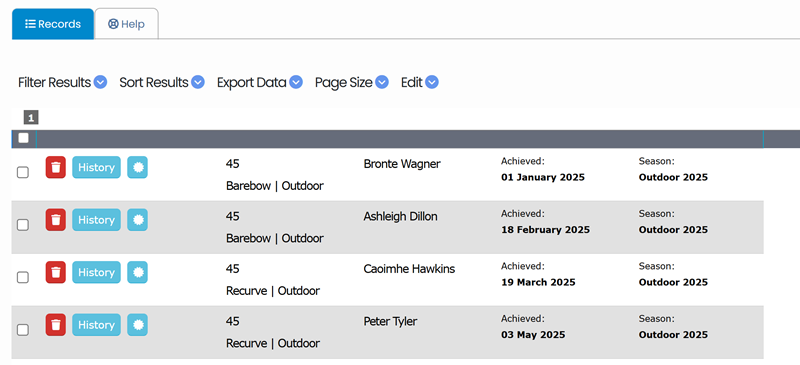Open badge icon for Ashleigh Dillon's row
This screenshot has height=365, width=800.
[137, 220]
